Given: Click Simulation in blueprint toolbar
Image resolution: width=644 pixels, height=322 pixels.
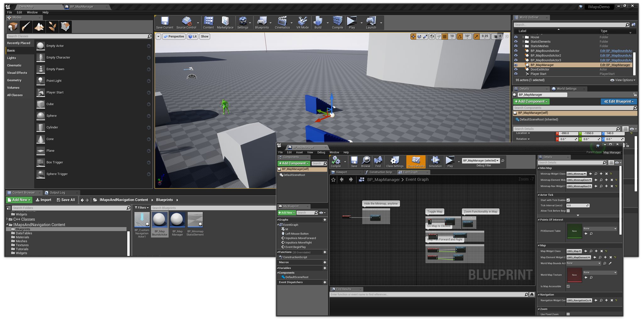Looking at the screenshot, I should [x=435, y=162].
